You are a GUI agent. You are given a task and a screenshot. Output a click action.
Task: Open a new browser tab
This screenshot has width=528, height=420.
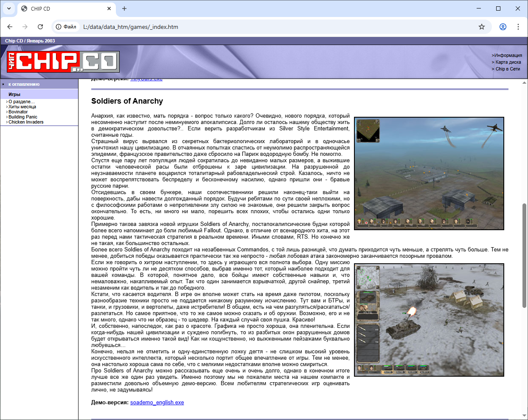124,8
